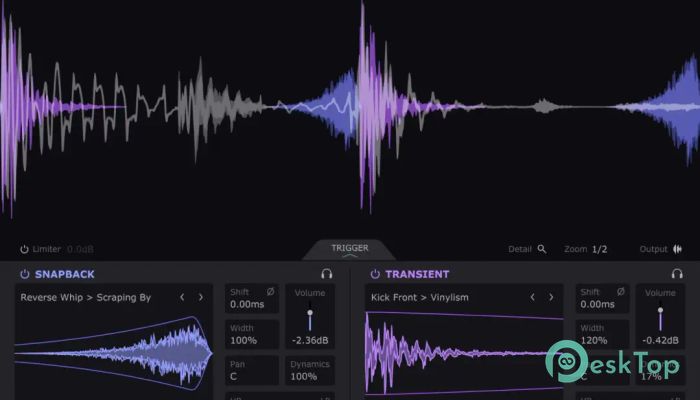Solo Transient with its headphones icon
This screenshot has width=700, height=400.
coord(677,274)
